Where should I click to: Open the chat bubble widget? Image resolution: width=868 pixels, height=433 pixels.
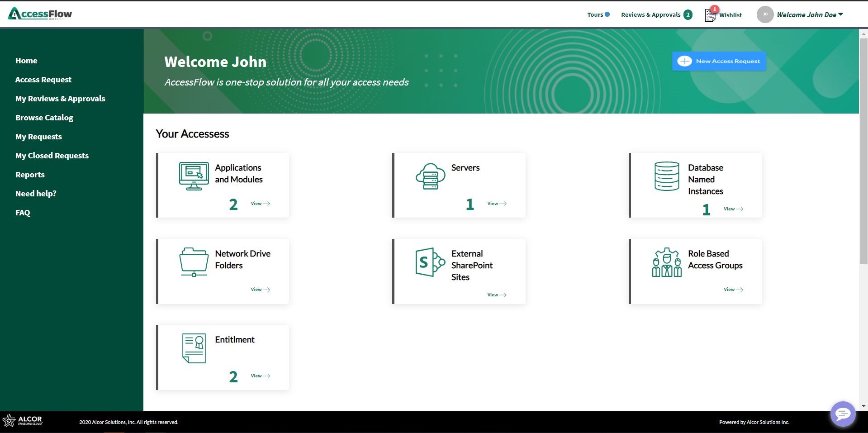[842, 414]
